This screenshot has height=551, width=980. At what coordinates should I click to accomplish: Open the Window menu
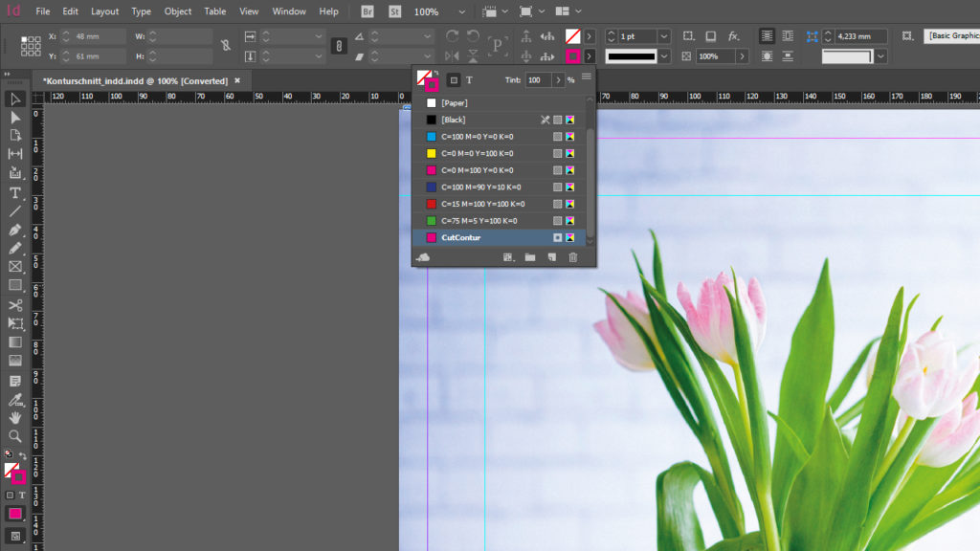tap(288, 12)
